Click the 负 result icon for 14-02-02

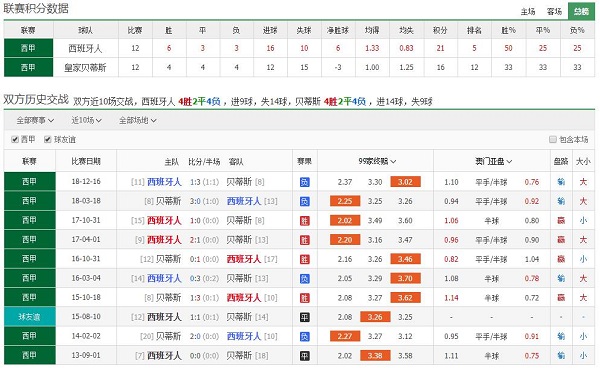pos(304,336)
